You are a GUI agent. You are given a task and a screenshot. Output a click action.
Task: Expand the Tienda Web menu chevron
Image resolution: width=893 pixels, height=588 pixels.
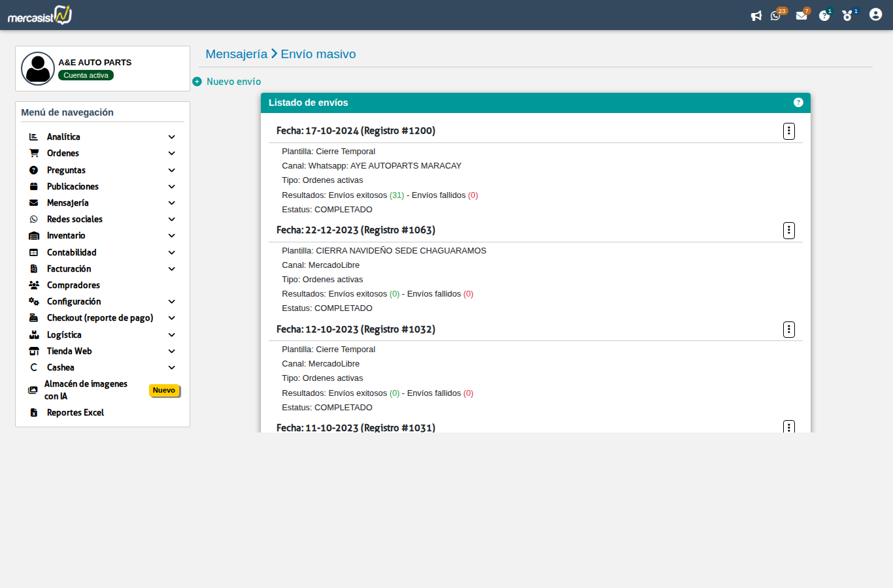pos(172,351)
